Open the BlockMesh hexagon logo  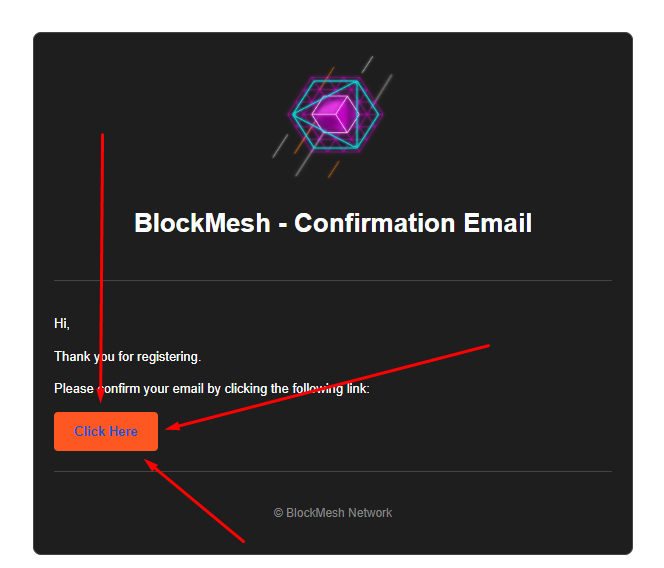coord(335,114)
